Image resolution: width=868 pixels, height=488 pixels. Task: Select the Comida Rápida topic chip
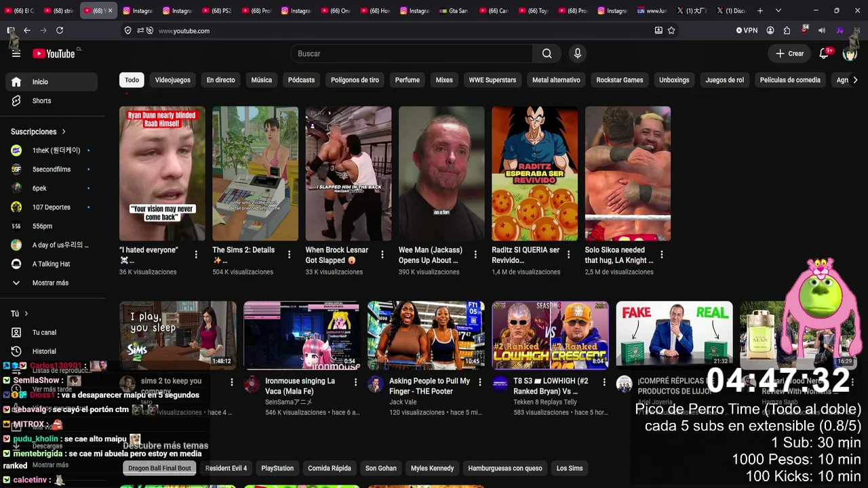pyautogui.click(x=330, y=468)
